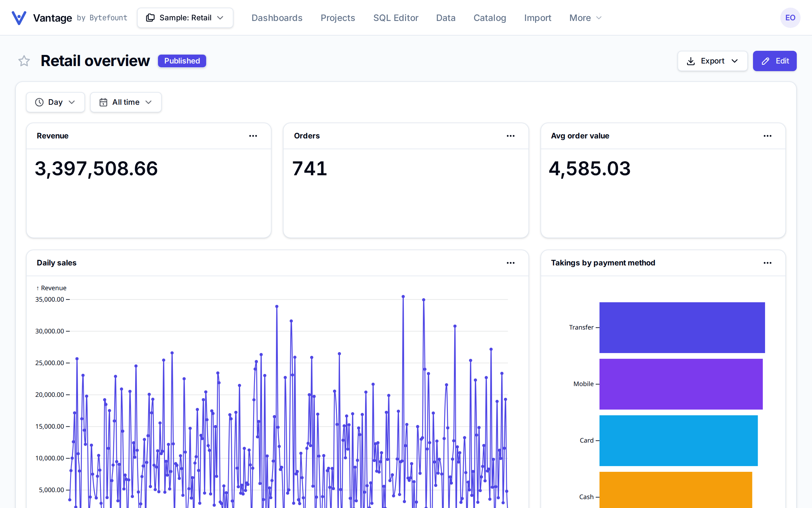
Task: Open Avg order value card options
Action: click(767, 136)
